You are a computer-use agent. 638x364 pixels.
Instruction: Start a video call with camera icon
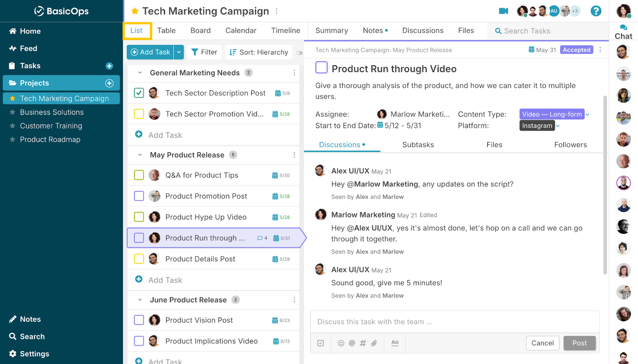coord(503,11)
